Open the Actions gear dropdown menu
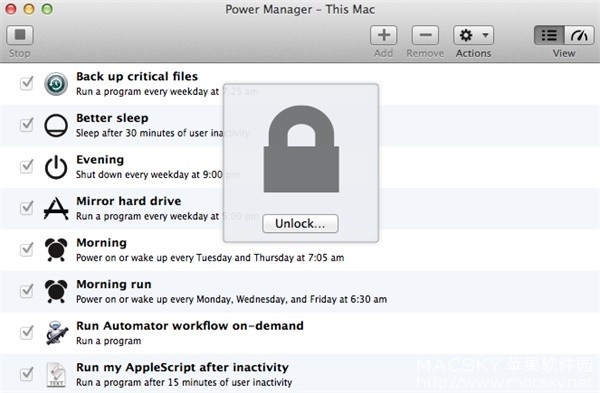Screen dimensions: 600x393 [x=473, y=35]
